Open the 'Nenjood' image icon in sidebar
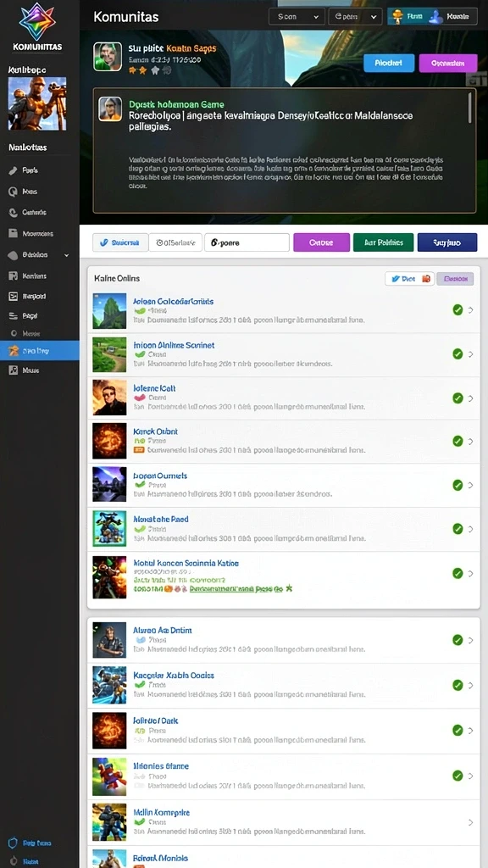Image resolution: width=488 pixels, height=868 pixels. (14, 296)
